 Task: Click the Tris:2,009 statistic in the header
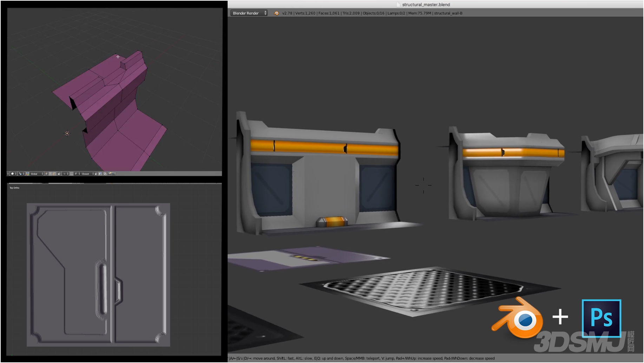tap(351, 13)
